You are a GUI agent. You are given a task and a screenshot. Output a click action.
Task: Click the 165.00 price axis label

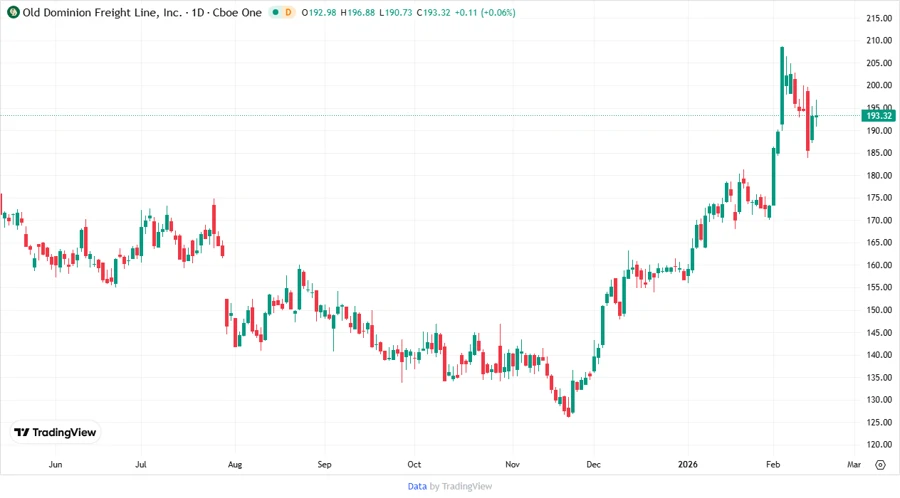pos(879,243)
